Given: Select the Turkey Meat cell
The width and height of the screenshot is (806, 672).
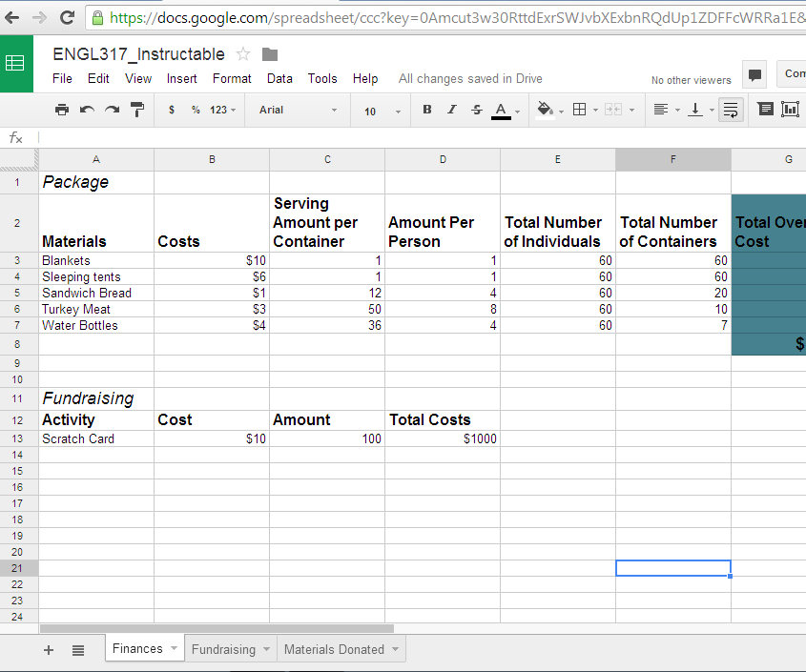Looking at the screenshot, I should tap(96, 309).
